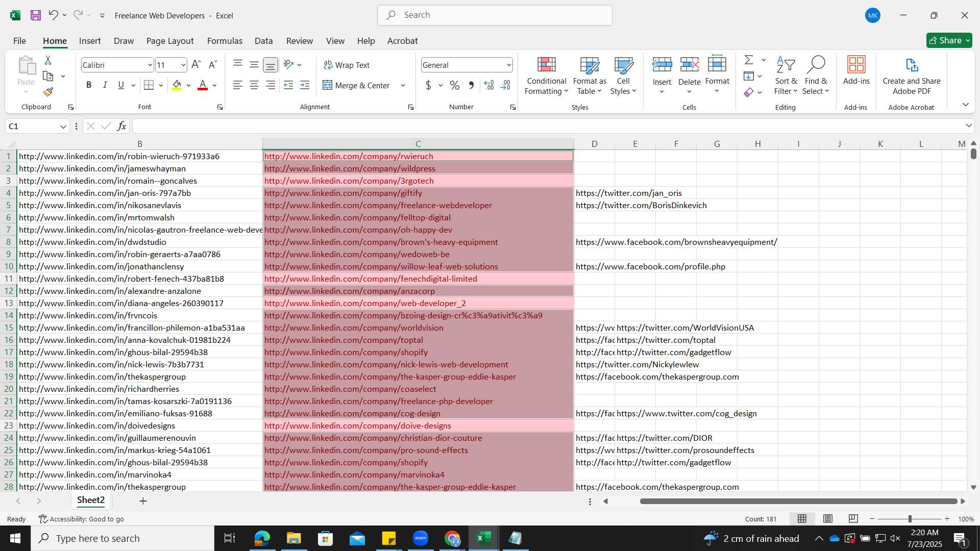Toggle bold formatting
This screenshot has width=980, height=551.
[89, 85]
